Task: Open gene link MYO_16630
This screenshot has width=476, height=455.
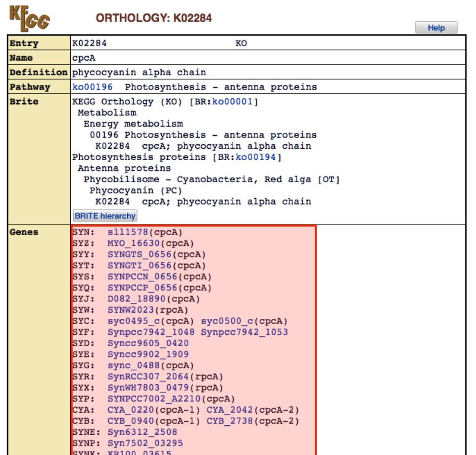Action: 133,243
